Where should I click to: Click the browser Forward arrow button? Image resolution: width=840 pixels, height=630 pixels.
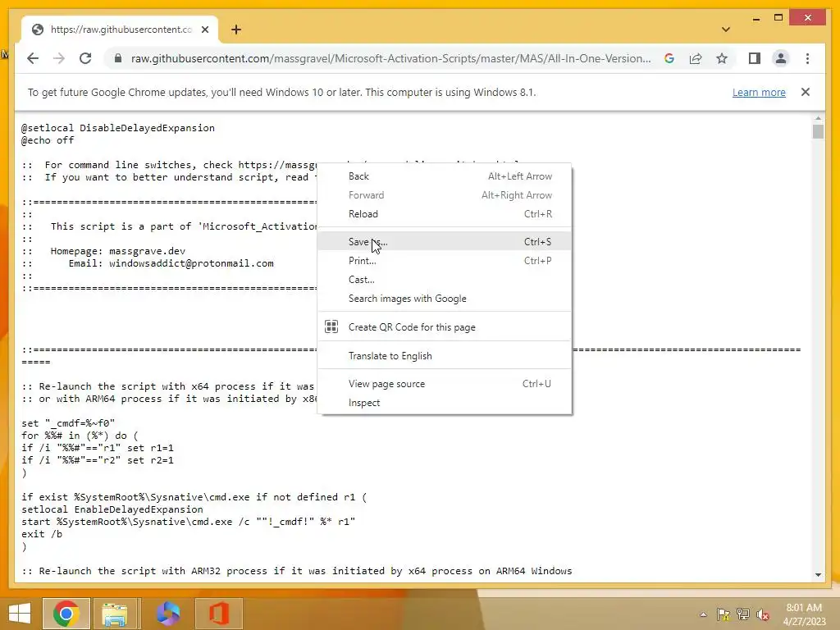pyautogui.click(x=59, y=58)
